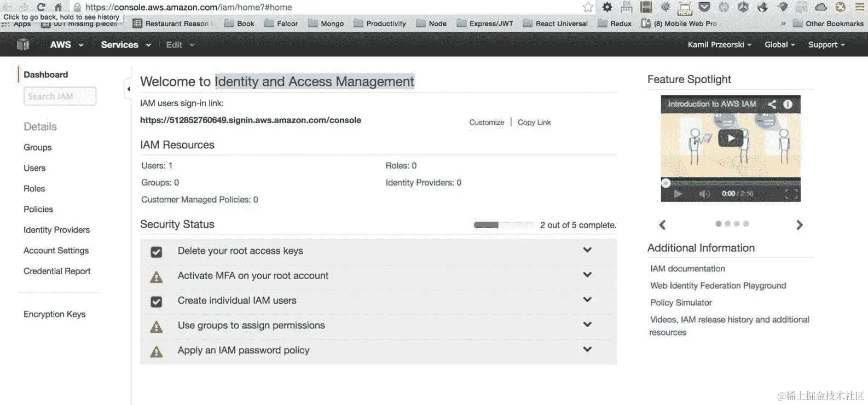Viewport: 868px width, 405px height.
Task: Expand the Delete your root access keys row
Action: point(587,250)
